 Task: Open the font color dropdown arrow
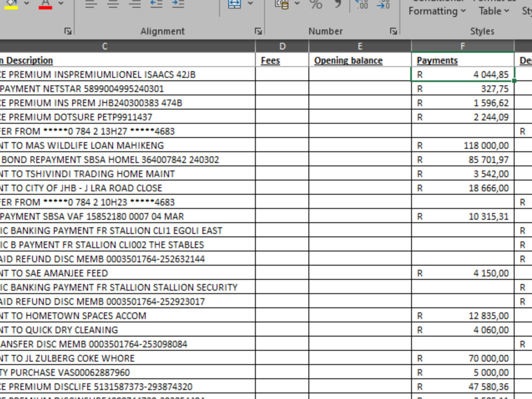61,3
